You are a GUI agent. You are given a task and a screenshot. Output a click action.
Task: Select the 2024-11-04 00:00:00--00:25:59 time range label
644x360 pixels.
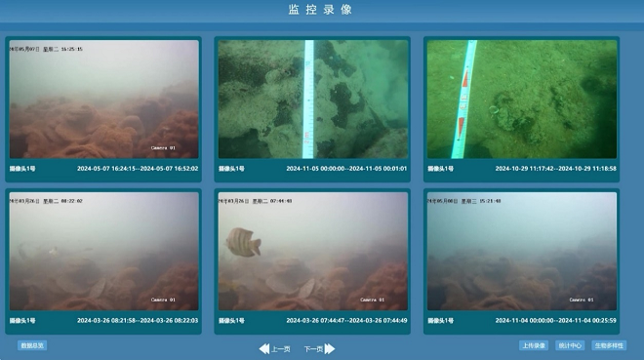click(556, 321)
